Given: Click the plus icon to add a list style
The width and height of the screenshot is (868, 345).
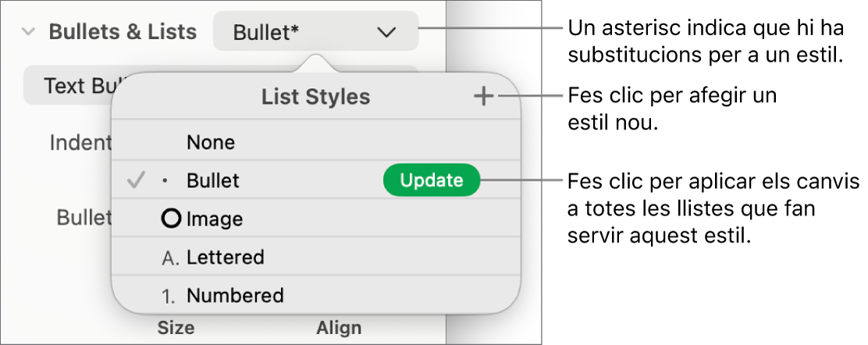Looking at the screenshot, I should pyautogui.click(x=484, y=97).
